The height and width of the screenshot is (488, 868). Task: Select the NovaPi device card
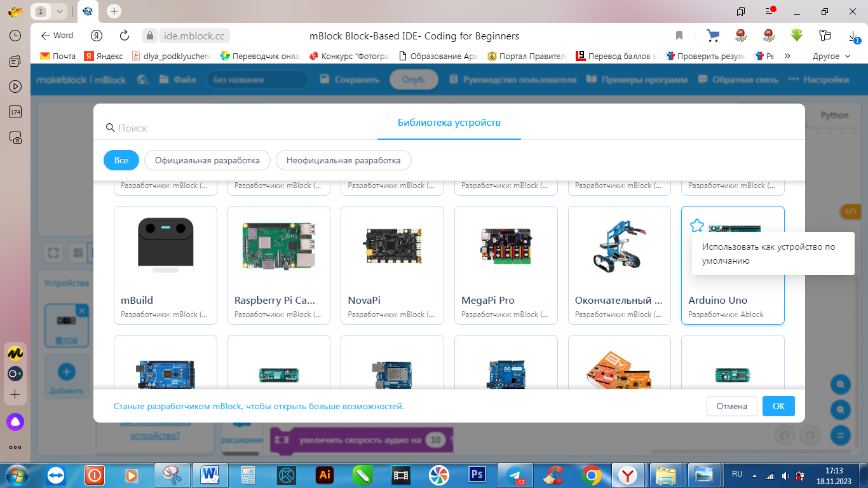(x=392, y=265)
